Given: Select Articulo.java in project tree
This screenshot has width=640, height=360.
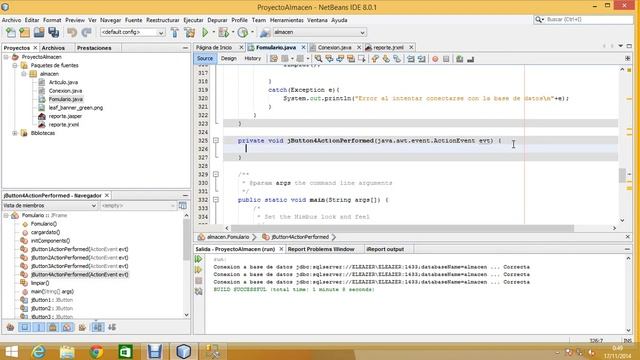Looking at the screenshot, I should 63,82.
